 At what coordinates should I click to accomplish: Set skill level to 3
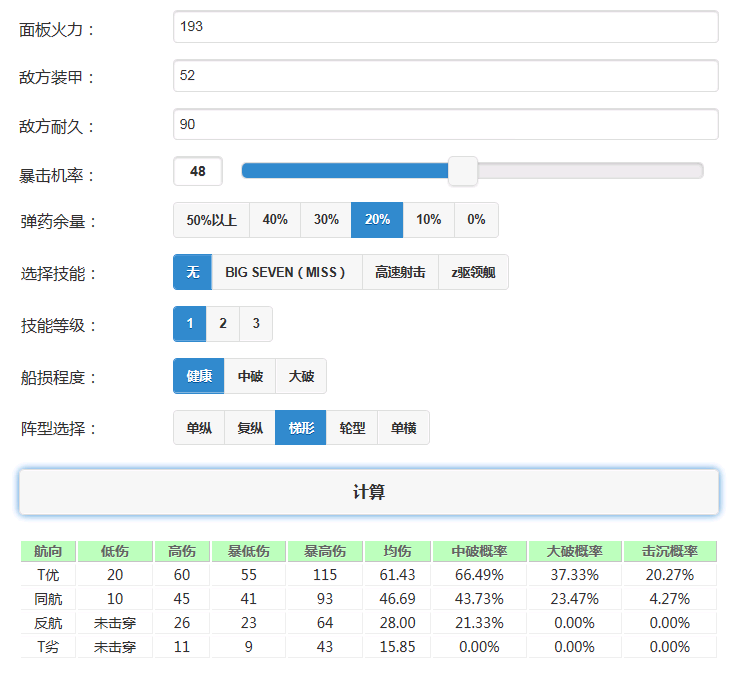[x=256, y=324]
